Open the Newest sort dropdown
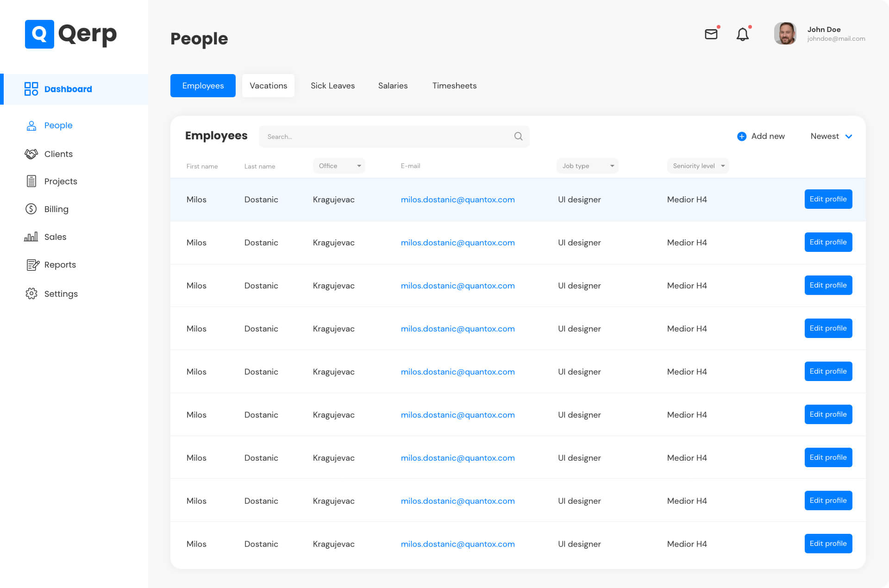The height and width of the screenshot is (588, 889). tap(831, 137)
